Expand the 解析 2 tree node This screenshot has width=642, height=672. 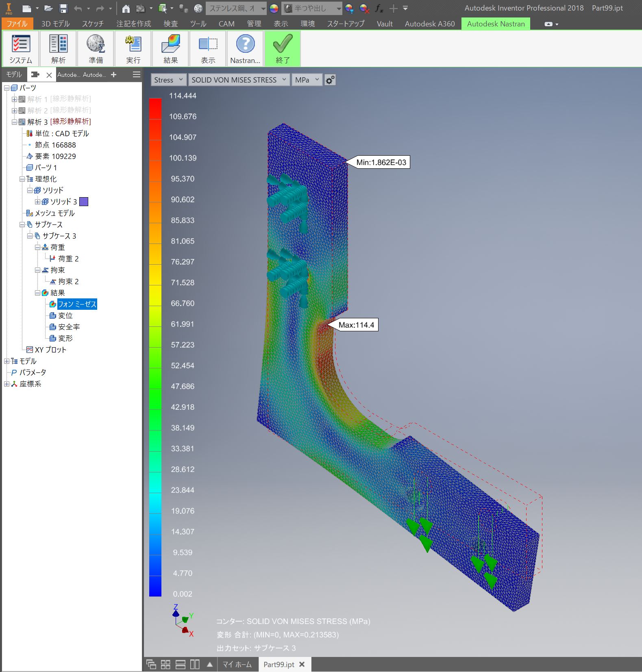tap(14, 111)
